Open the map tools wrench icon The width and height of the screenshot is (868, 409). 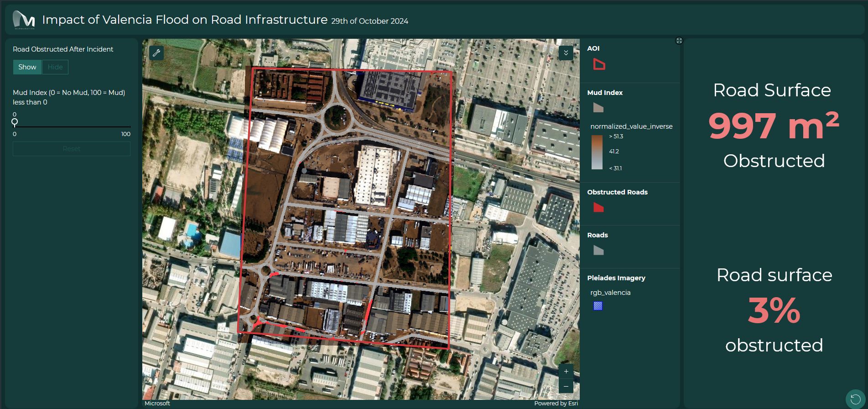coord(156,53)
